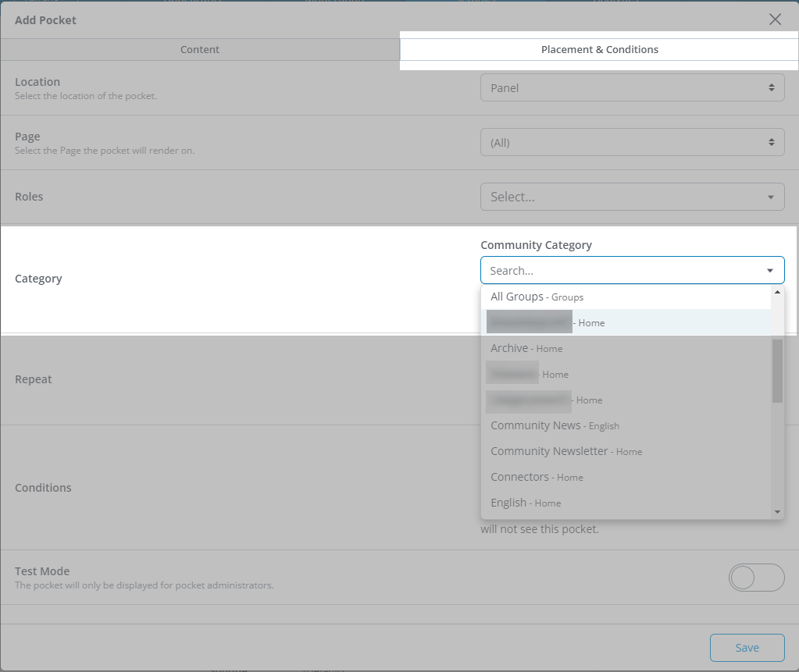Close the Add Pocket dialog
This screenshot has height=672, width=799.
pos(775,20)
